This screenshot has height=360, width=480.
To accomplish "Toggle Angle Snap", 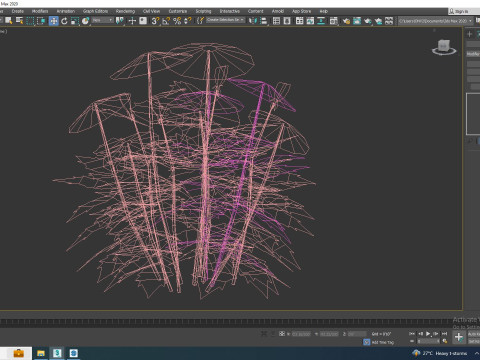I will point(166,21).
